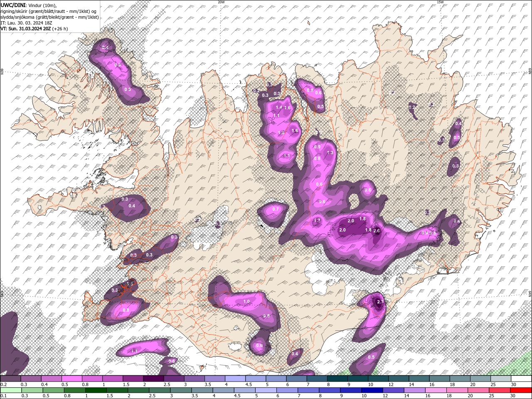
Task: Click the darkest purple swatch labeled 2 in the top legend row
Action: click(x=153, y=379)
